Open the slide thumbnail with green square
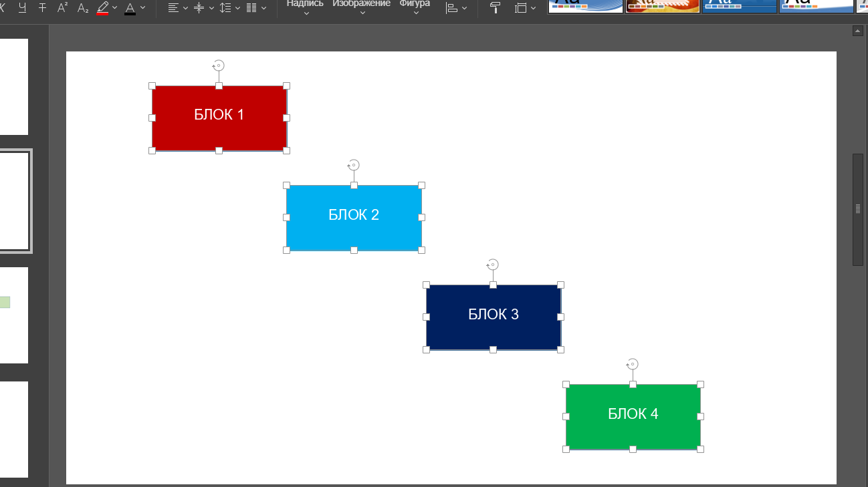This screenshot has height=487, width=868. click(x=14, y=315)
